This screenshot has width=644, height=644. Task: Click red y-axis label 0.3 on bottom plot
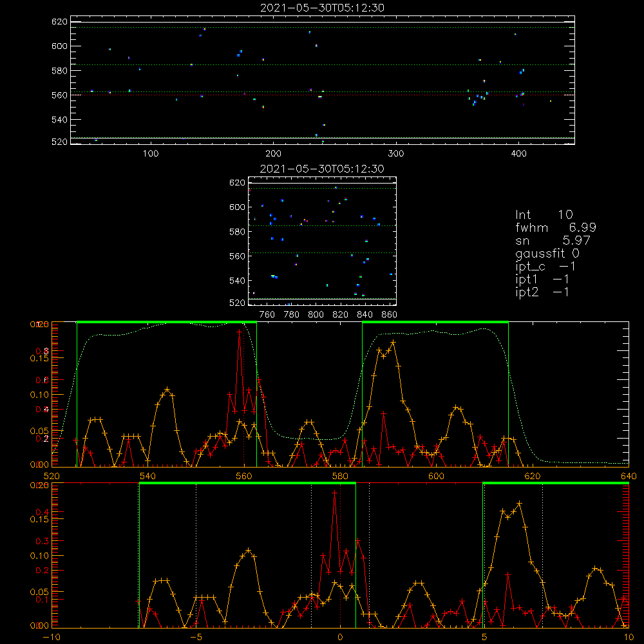point(42,542)
